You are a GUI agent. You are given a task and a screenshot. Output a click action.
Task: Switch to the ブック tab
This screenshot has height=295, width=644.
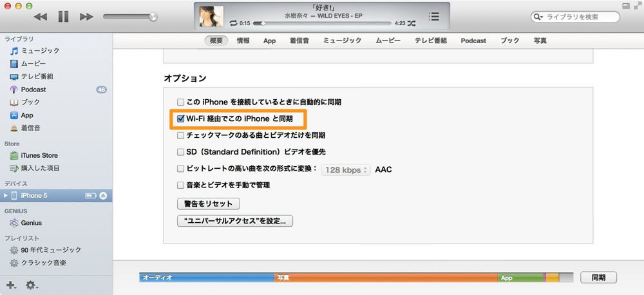coord(509,41)
